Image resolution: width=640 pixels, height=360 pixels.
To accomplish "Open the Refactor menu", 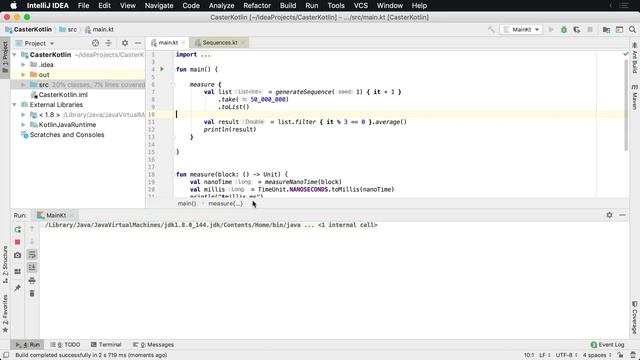I will click(x=257, y=6).
